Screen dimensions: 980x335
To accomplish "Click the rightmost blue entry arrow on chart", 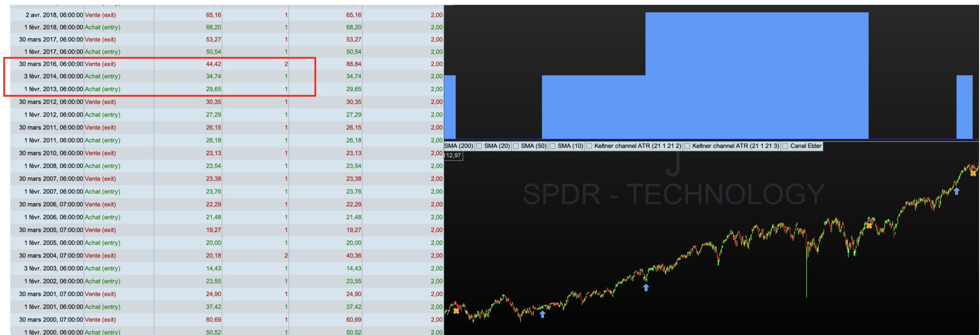I will click(x=957, y=191).
